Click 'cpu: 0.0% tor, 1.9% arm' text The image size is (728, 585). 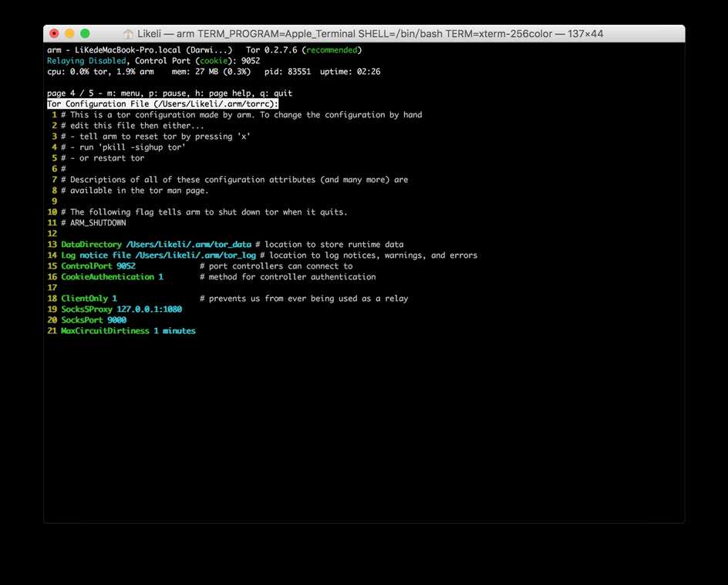(x=100, y=72)
